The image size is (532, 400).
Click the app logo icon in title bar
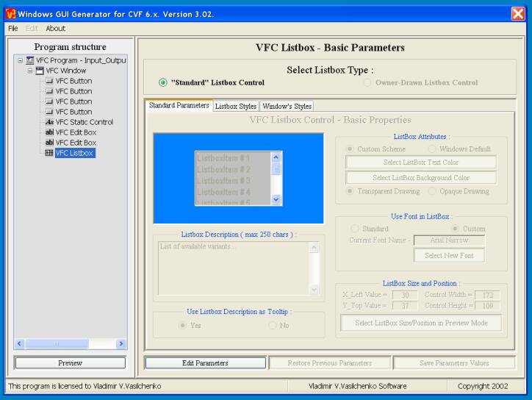pyautogui.click(x=11, y=14)
